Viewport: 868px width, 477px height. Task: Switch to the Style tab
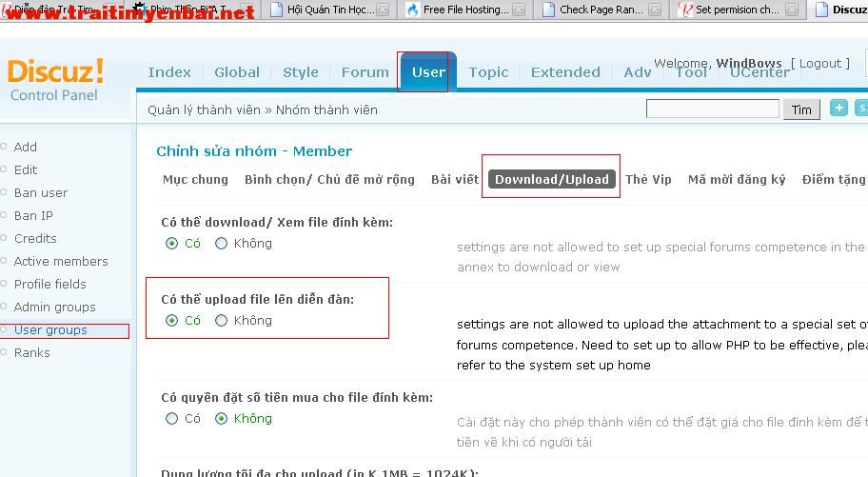301,72
